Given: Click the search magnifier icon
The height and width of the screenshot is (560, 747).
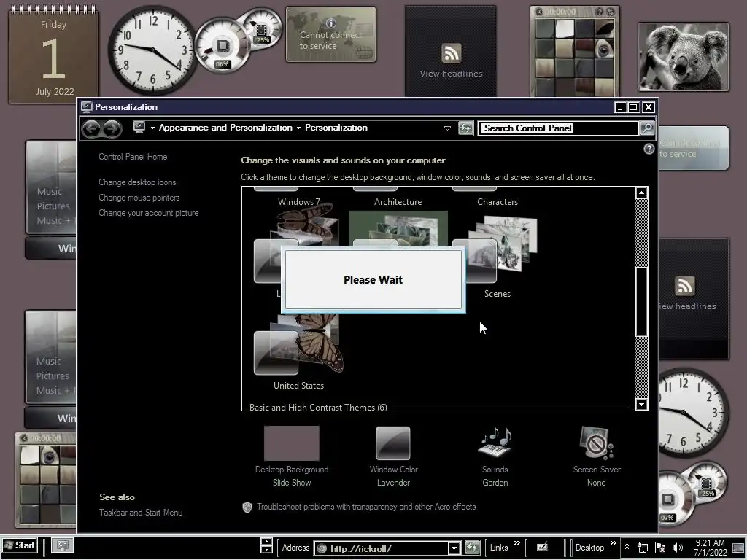Looking at the screenshot, I should coord(647,128).
